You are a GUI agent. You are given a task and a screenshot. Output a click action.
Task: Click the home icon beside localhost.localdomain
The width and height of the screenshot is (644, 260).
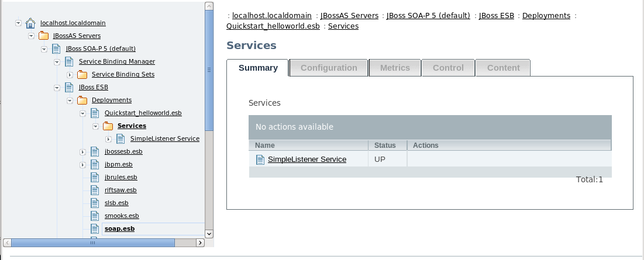[x=30, y=23]
